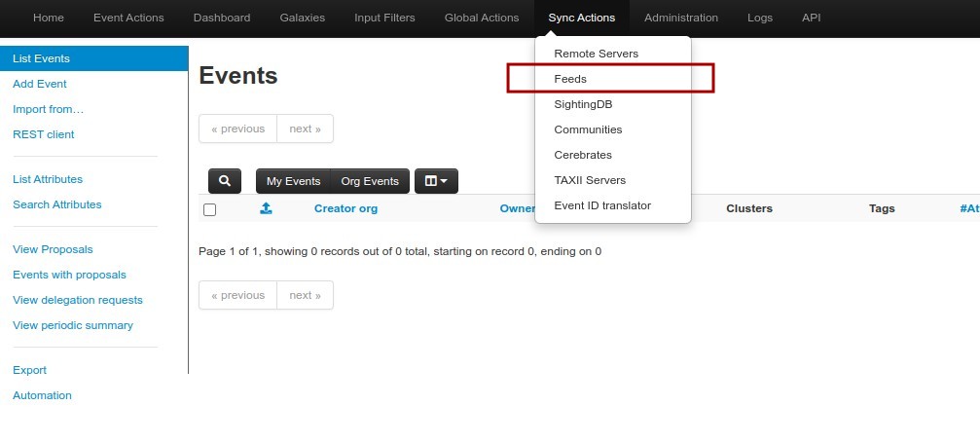
Task: Expand the Event Actions menu
Action: click(128, 18)
